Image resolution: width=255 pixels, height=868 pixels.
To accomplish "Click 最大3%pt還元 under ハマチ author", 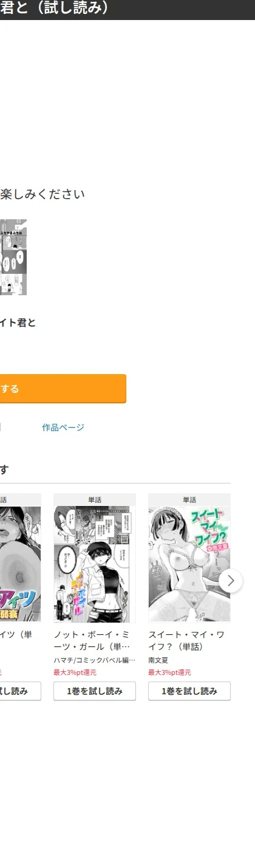I will point(75,672).
